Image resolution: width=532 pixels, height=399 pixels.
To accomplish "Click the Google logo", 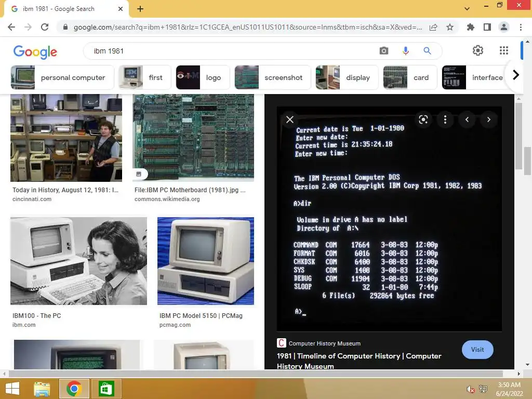I will point(35,52).
